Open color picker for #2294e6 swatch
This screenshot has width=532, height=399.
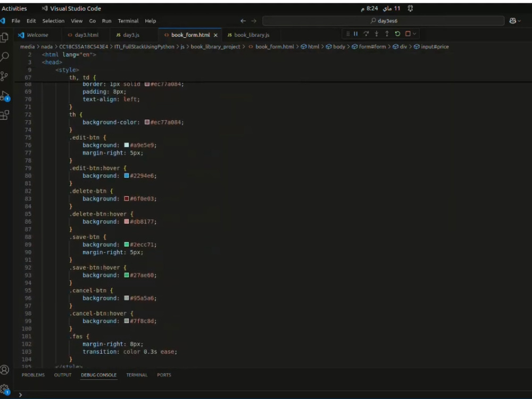click(x=127, y=176)
